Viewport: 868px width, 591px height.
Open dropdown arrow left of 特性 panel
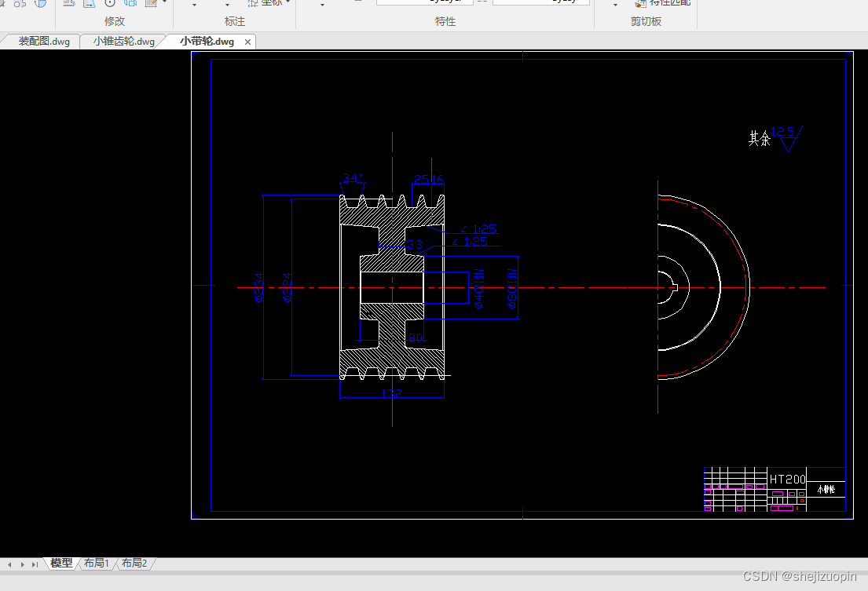(322, 5)
